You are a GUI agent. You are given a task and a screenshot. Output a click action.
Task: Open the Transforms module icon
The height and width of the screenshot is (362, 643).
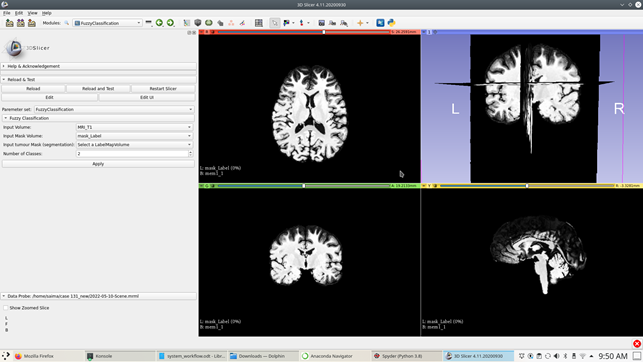pos(220,23)
